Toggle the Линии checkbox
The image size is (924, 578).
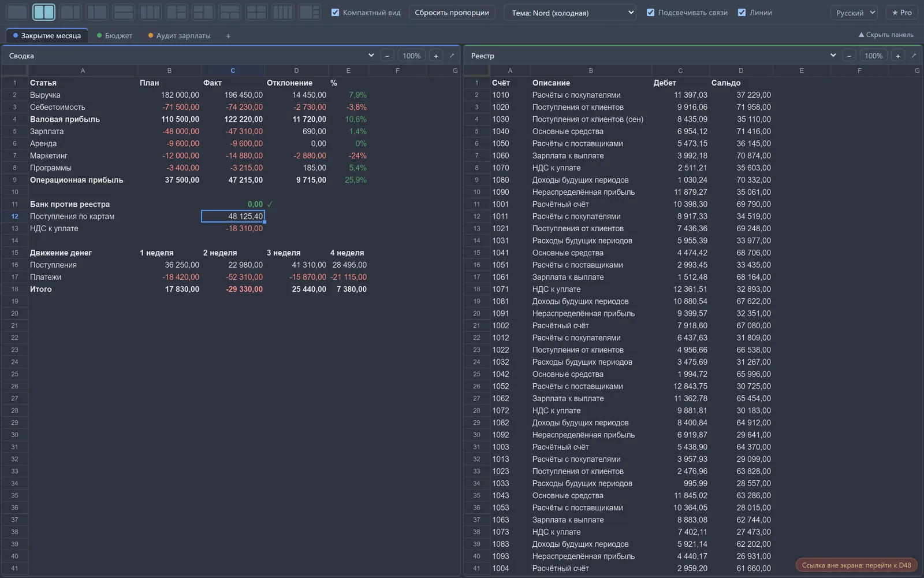pos(742,12)
